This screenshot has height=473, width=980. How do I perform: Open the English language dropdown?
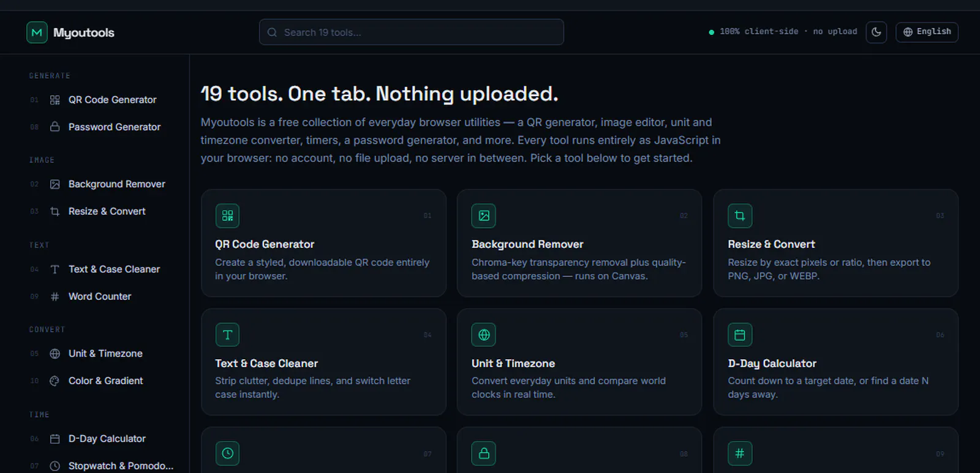tap(927, 32)
